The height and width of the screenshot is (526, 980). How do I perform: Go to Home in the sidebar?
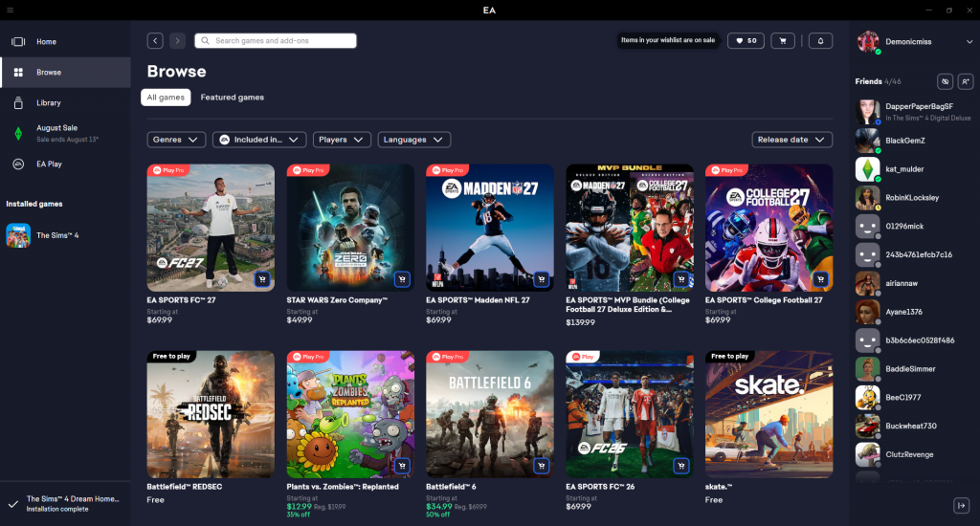pyautogui.click(x=65, y=42)
